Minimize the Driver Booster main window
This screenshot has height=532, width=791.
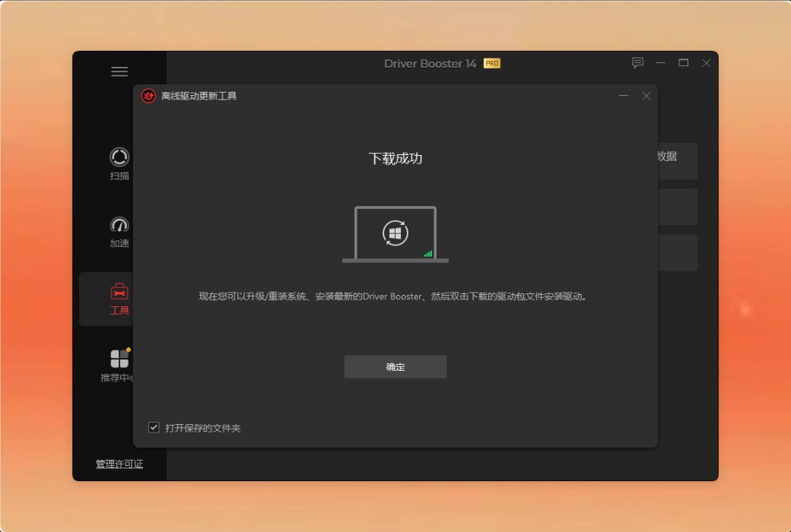pyautogui.click(x=661, y=63)
